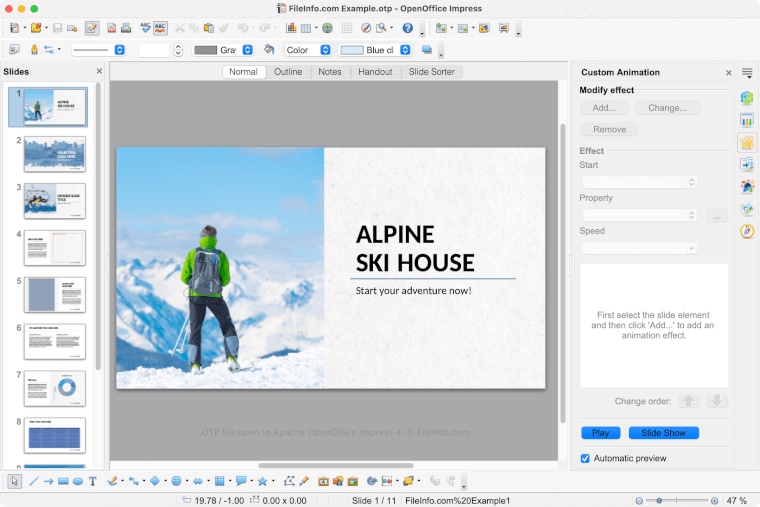Select the Line drawing tool
The image size is (760, 507).
click(x=33, y=481)
